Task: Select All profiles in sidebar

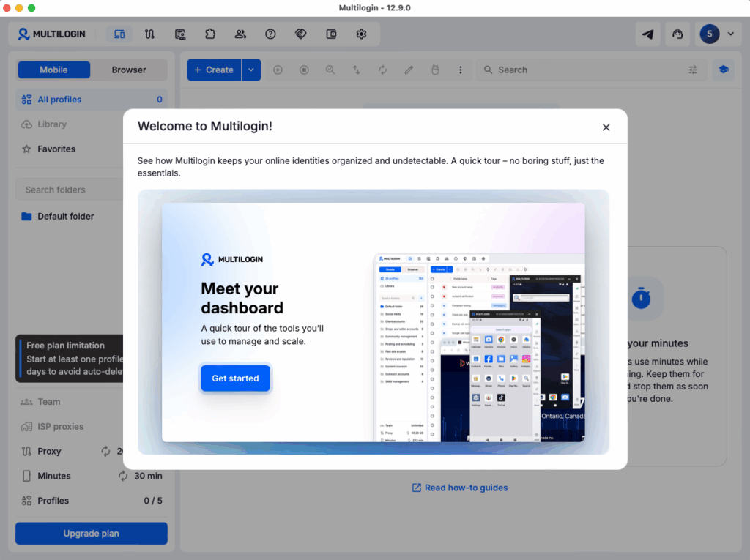Action: [92, 100]
